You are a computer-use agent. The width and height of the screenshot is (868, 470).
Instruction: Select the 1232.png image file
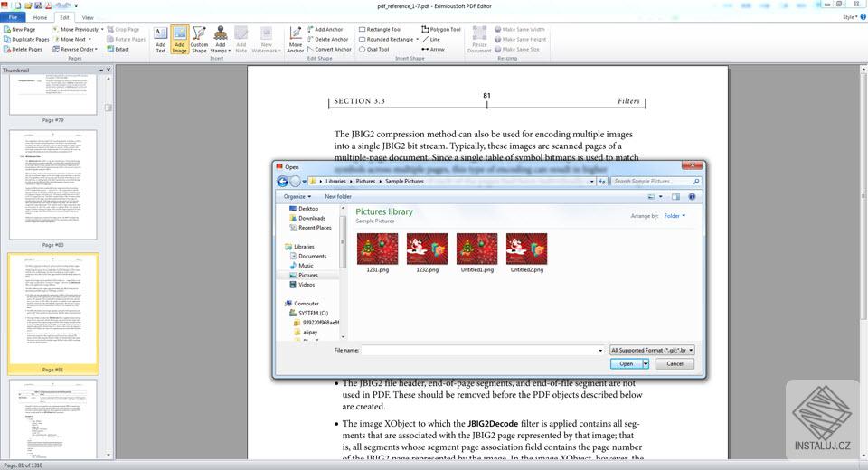(x=428, y=253)
